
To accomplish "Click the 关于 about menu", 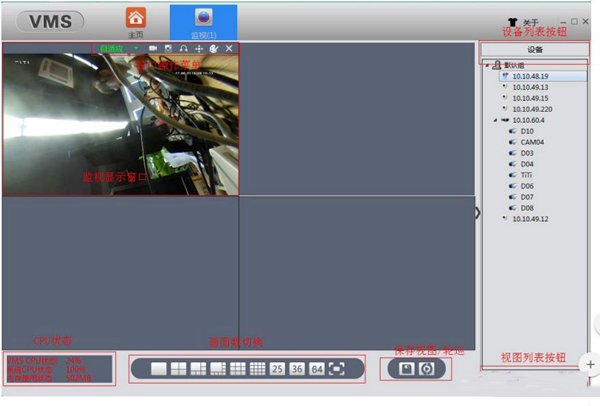I will pos(530,22).
